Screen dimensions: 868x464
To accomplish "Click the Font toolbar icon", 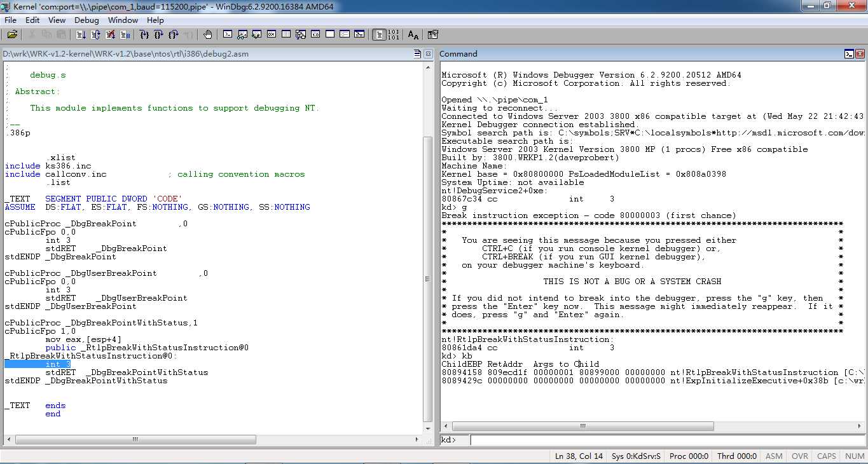I will (x=413, y=34).
